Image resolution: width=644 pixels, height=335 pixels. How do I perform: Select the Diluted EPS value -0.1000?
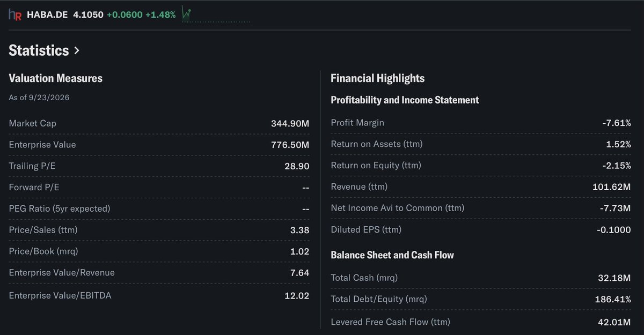tap(615, 230)
